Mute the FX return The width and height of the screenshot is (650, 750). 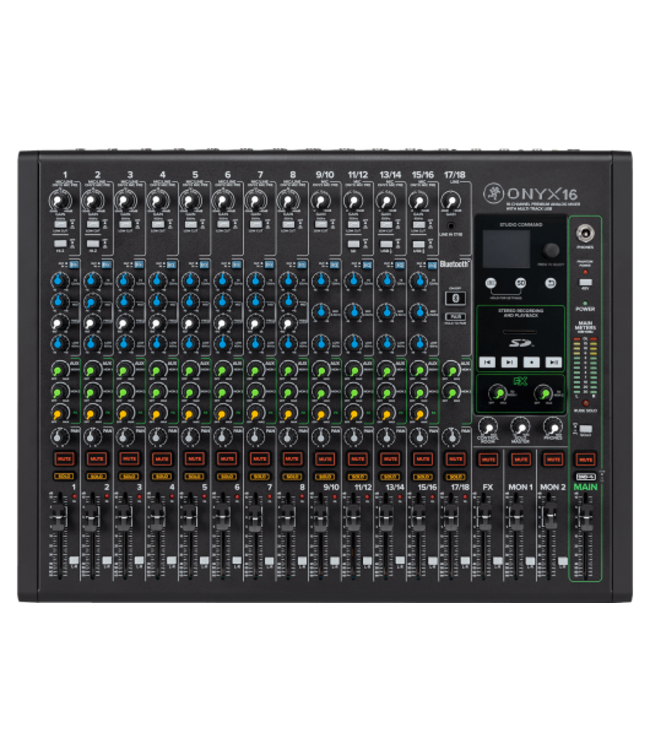[488, 460]
